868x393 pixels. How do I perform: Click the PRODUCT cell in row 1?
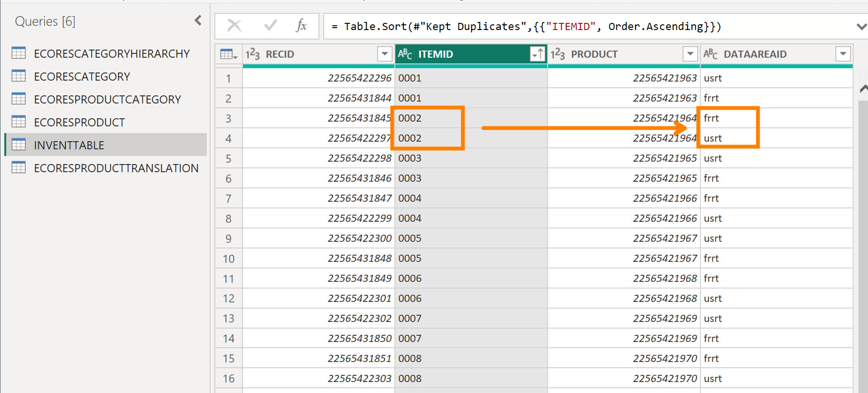pos(624,78)
